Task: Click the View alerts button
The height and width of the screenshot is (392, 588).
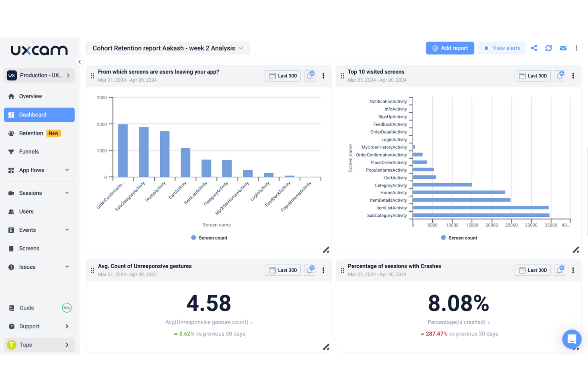Action: click(501, 48)
